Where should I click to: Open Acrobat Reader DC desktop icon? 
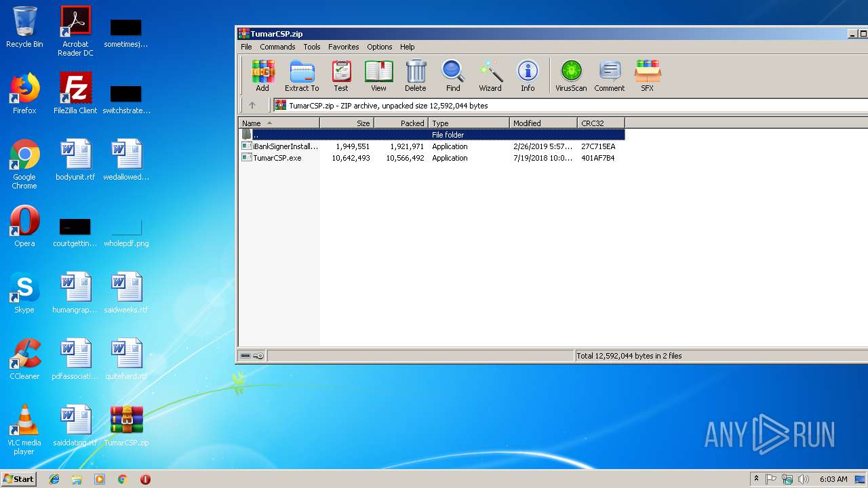pyautogui.click(x=75, y=31)
